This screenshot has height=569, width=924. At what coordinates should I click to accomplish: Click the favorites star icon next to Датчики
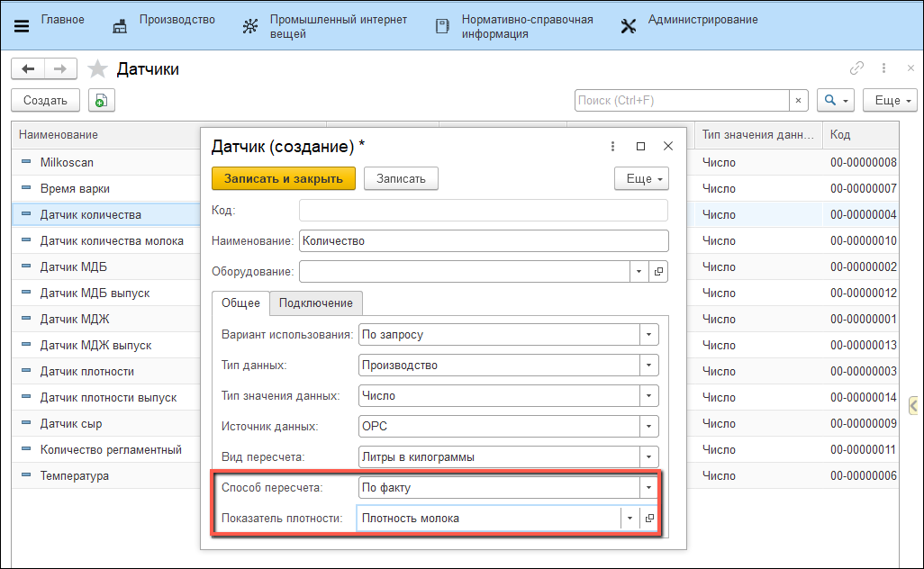pos(98,69)
